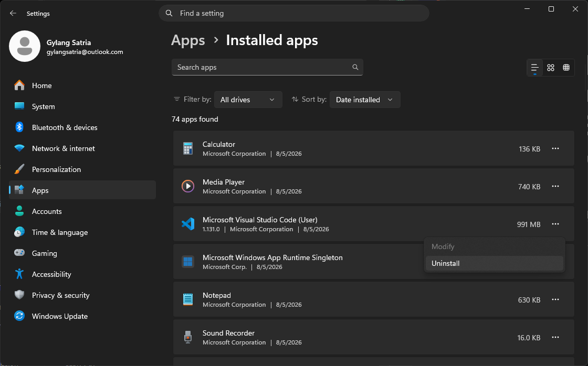Open more options for Sound Recorder
This screenshot has height=366, width=588.
coord(555,337)
